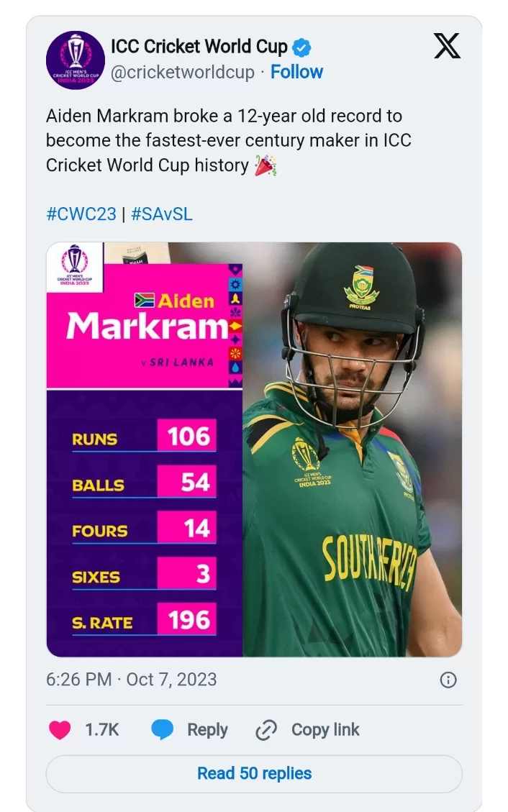Open the 6:26 PM Oct 7, 2023 timestamp
This screenshot has width=508, height=812.
coord(131,680)
